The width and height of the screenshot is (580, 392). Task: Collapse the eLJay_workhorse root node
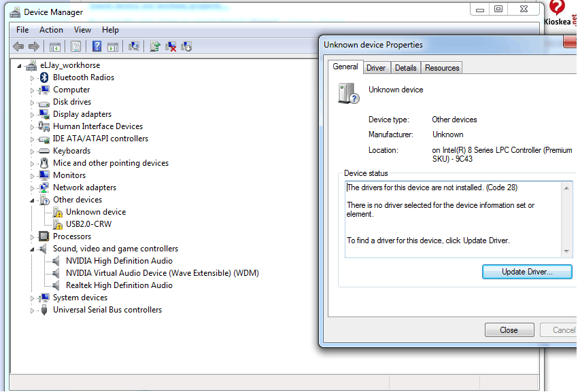19,66
